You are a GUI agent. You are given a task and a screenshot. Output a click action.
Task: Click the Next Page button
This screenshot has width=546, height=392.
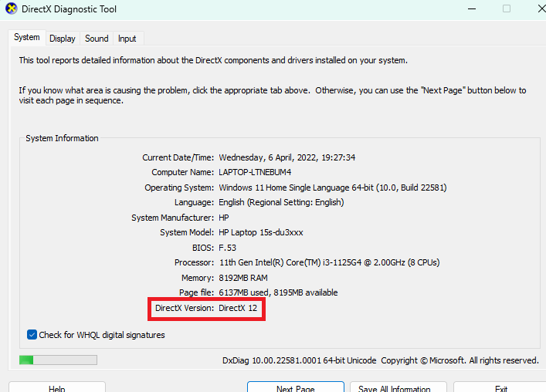point(295,388)
